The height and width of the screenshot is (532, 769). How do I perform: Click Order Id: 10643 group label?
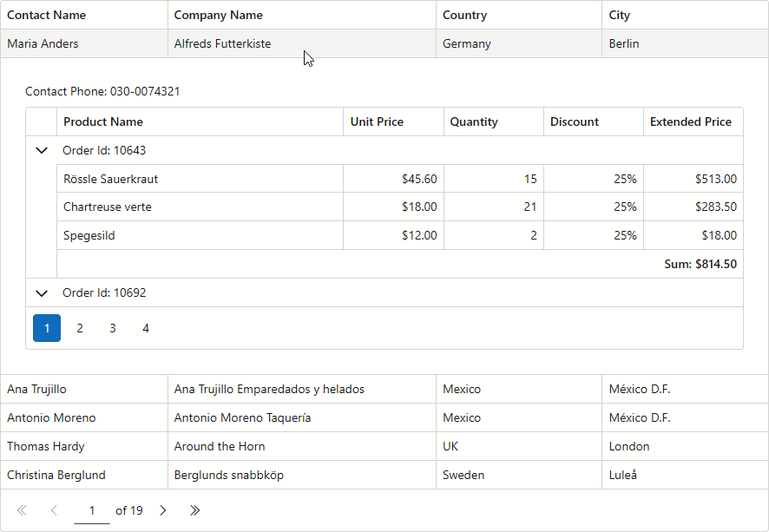(x=104, y=150)
